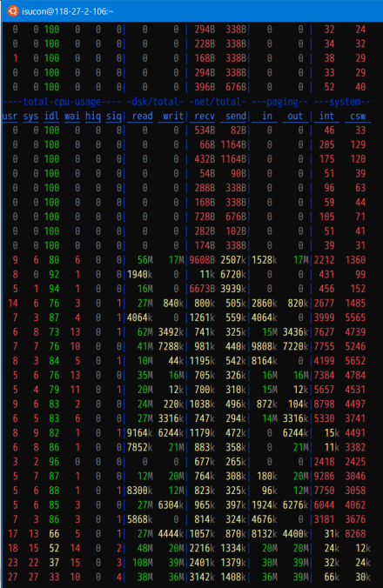Click the hiq column header
The height and width of the screenshot is (588, 383).
point(92,117)
